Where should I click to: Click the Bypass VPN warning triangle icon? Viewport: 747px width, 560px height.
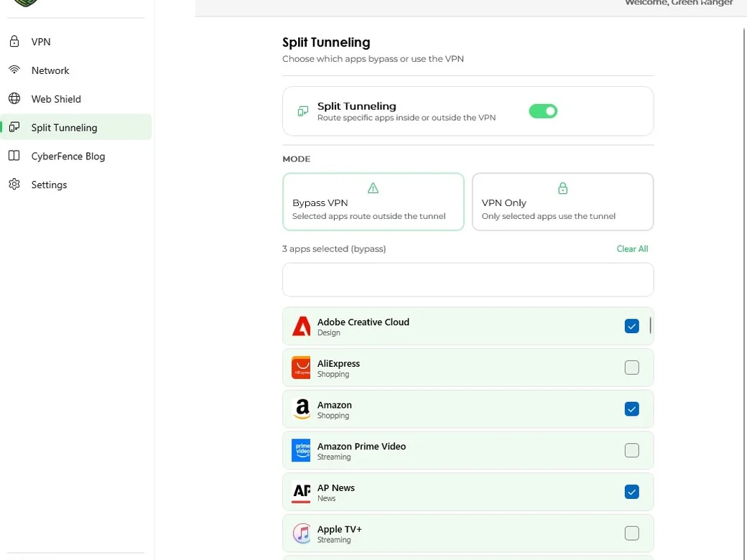pos(373,188)
